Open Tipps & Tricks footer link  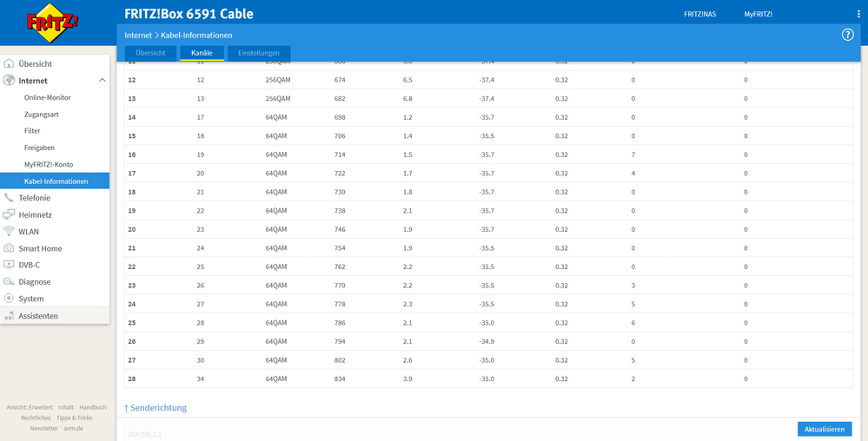pyautogui.click(x=74, y=418)
